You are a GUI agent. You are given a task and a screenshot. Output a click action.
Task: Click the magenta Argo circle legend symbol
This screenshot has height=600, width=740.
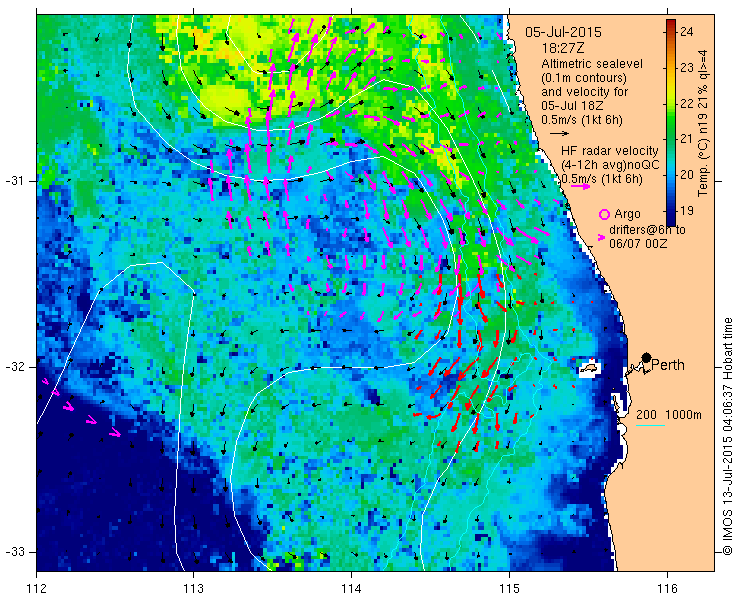[604, 214]
